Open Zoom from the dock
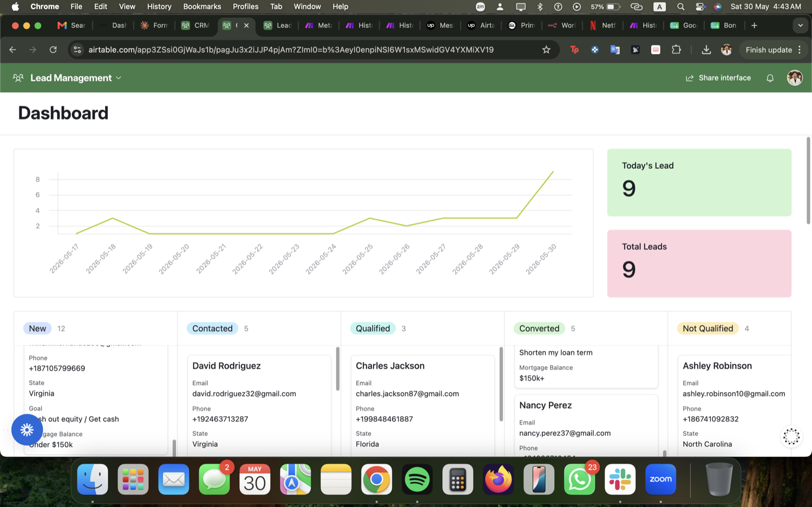This screenshot has height=507, width=812. (x=660, y=479)
